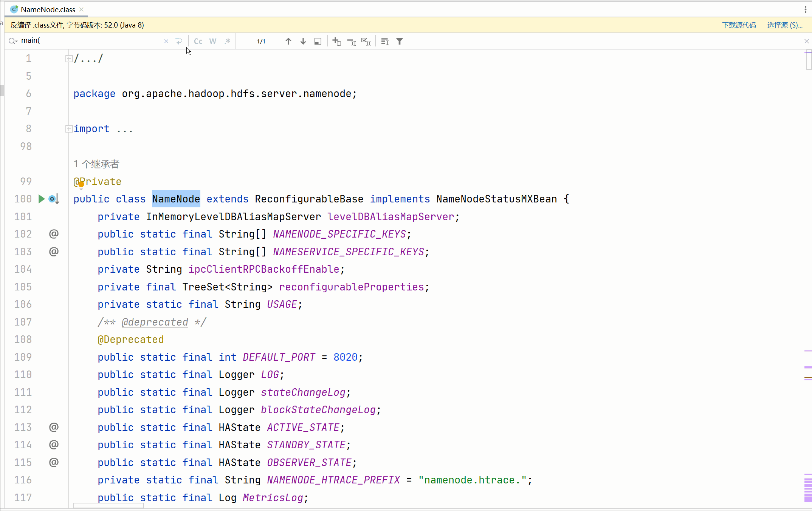812x511 pixels.
Task: Open search filter funnel icon
Action: tap(400, 41)
